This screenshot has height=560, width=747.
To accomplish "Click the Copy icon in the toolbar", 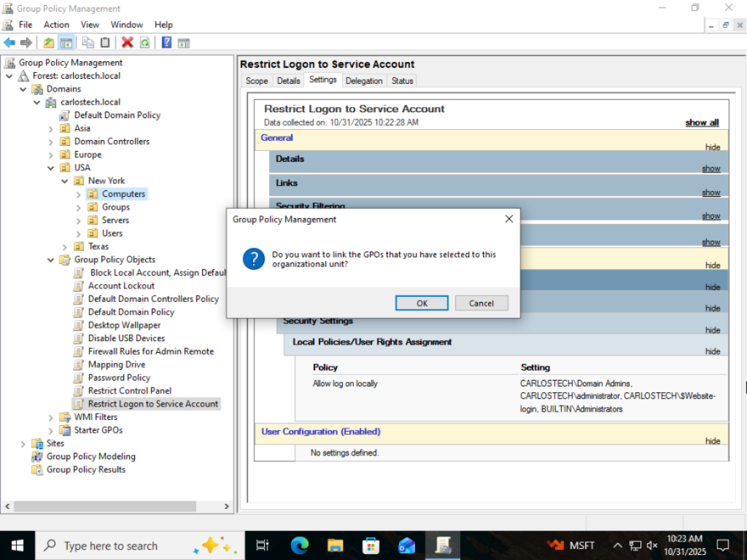I will (88, 43).
